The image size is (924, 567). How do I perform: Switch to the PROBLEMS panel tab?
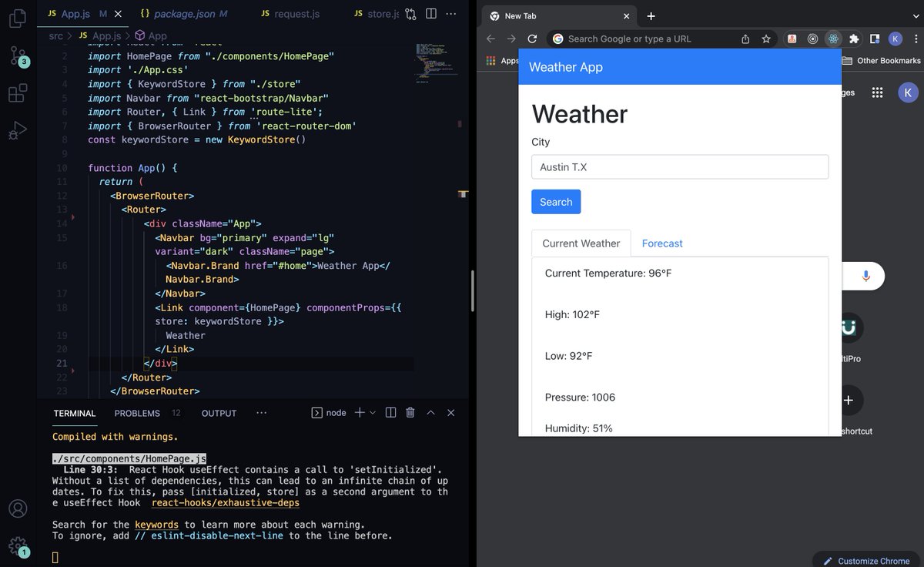click(137, 413)
